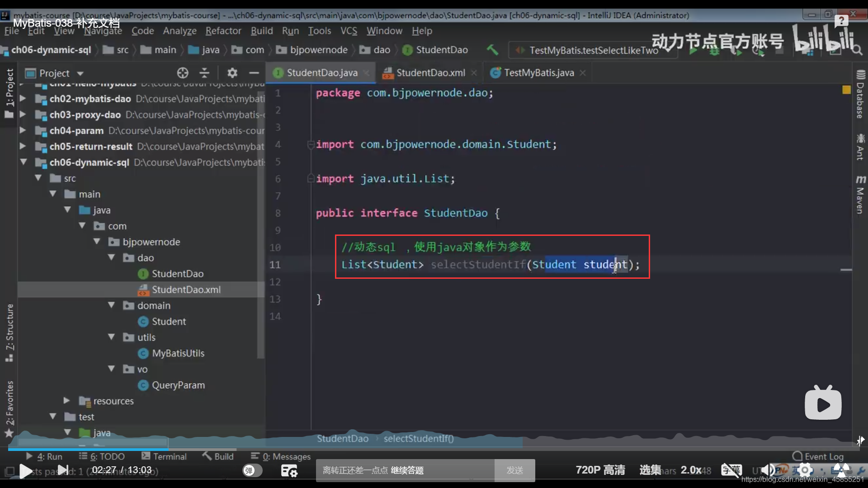Open danmaku settings icon

click(289, 471)
